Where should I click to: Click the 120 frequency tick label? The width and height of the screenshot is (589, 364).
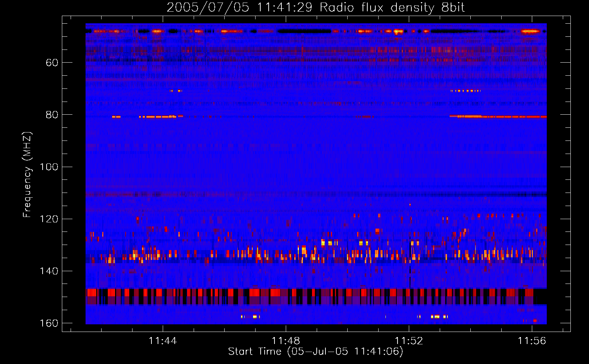49,219
